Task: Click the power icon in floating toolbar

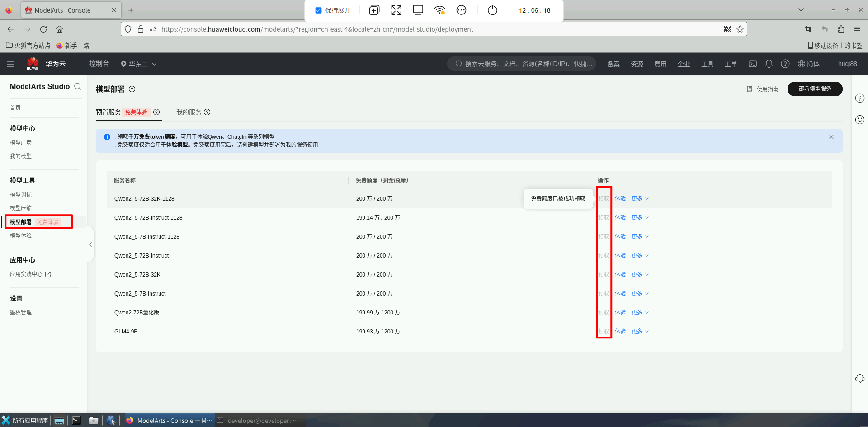Action: (492, 10)
